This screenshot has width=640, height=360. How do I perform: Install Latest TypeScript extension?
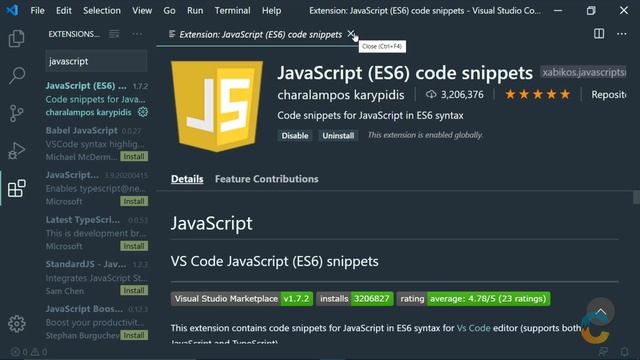pos(134,246)
